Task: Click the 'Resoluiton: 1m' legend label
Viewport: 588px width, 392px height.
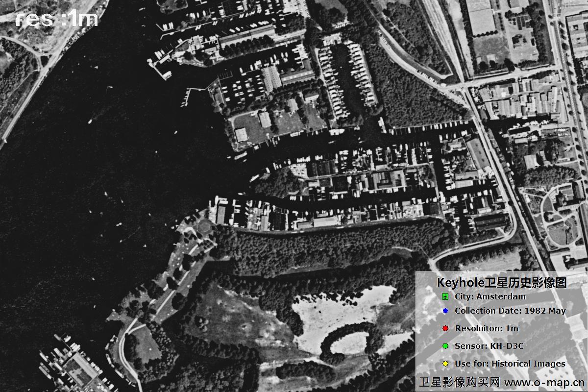Action: (486, 328)
